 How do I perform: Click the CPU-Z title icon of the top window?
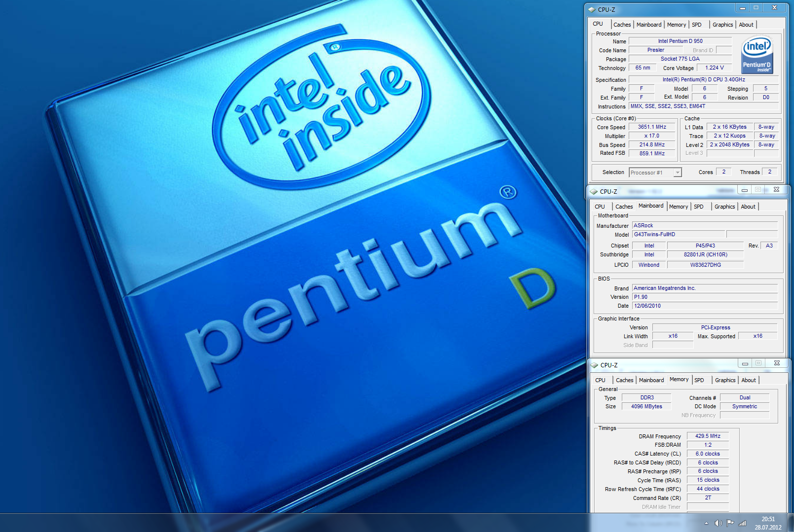coord(592,9)
